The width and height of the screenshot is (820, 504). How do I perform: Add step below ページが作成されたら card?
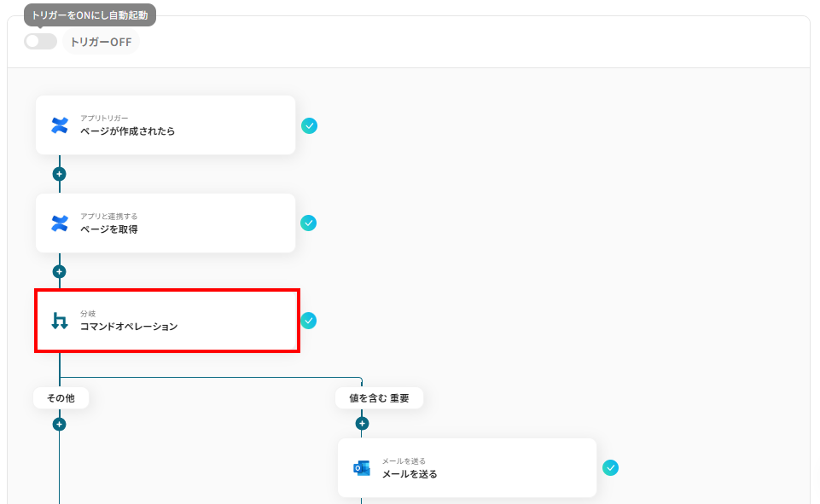59,174
